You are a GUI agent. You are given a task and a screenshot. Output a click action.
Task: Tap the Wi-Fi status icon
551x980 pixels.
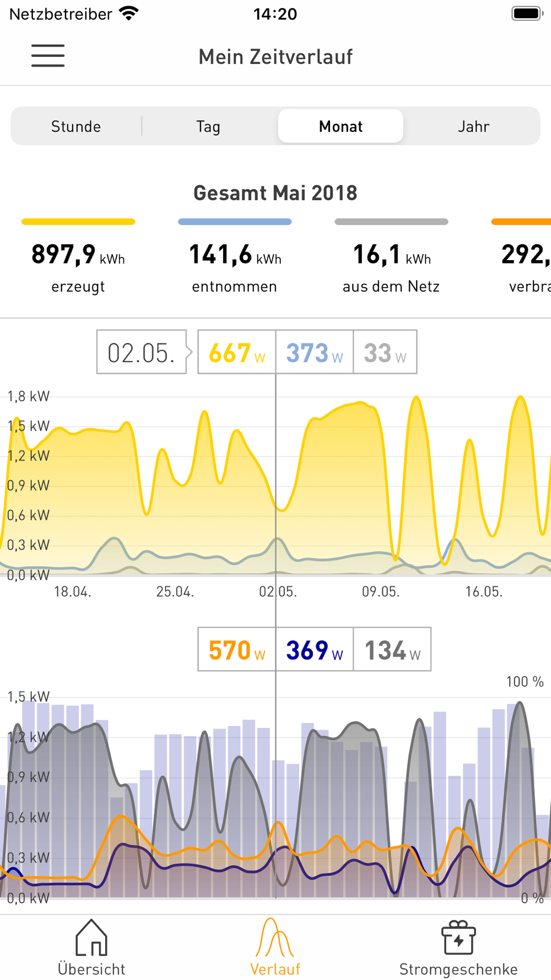coord(129,13)
